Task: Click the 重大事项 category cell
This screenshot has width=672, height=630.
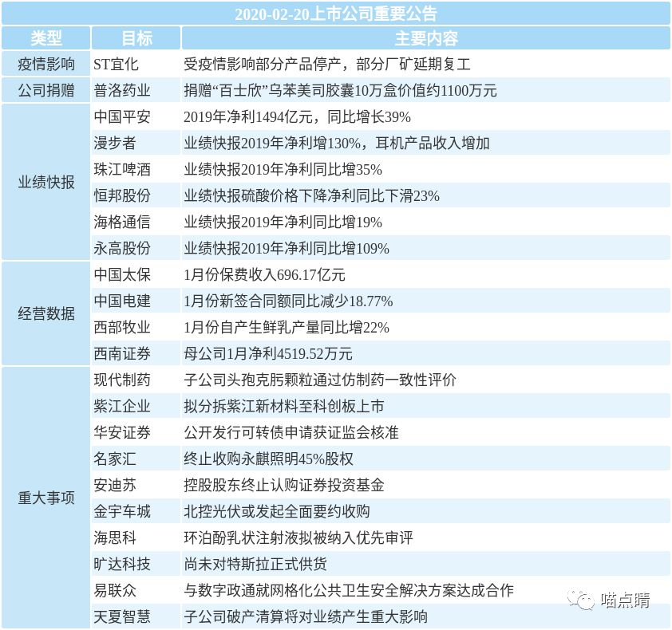Action: [45, 498]
